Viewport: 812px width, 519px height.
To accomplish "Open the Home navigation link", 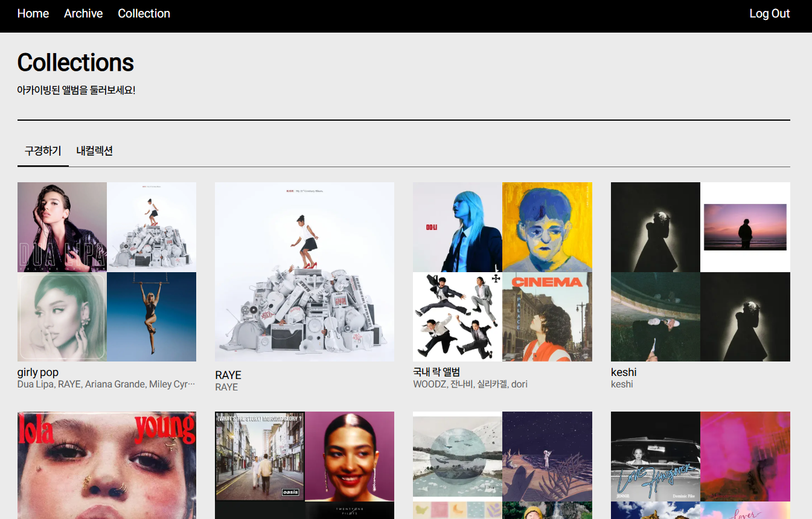I will (33, 13).
